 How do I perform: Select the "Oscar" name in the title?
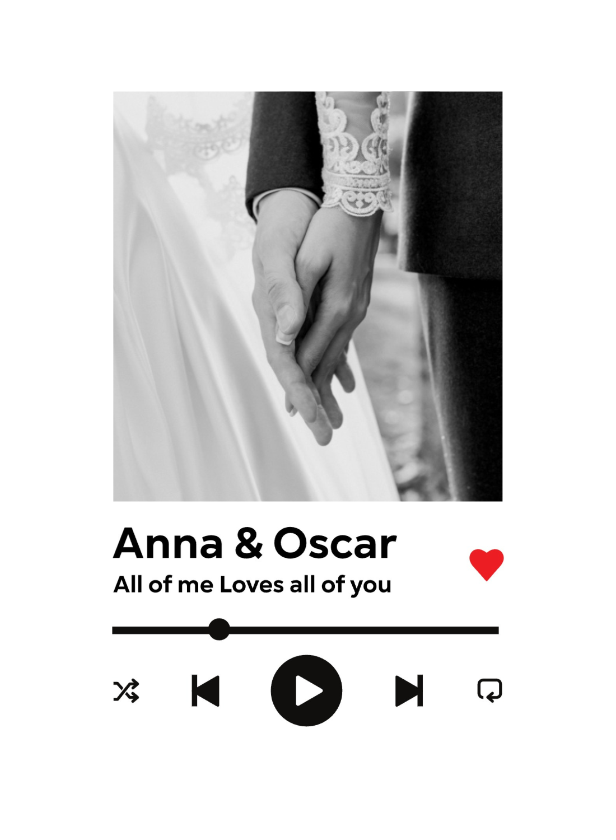click(335, 543)
